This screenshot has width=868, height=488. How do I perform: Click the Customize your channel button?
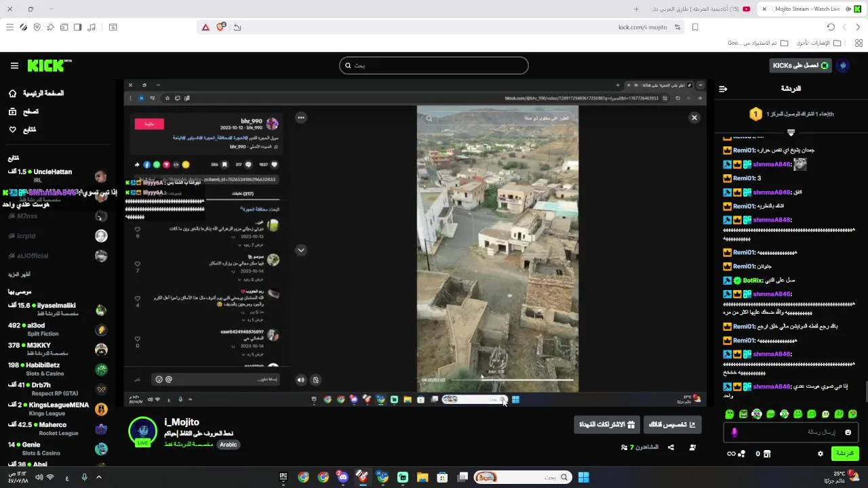[672, 424]
